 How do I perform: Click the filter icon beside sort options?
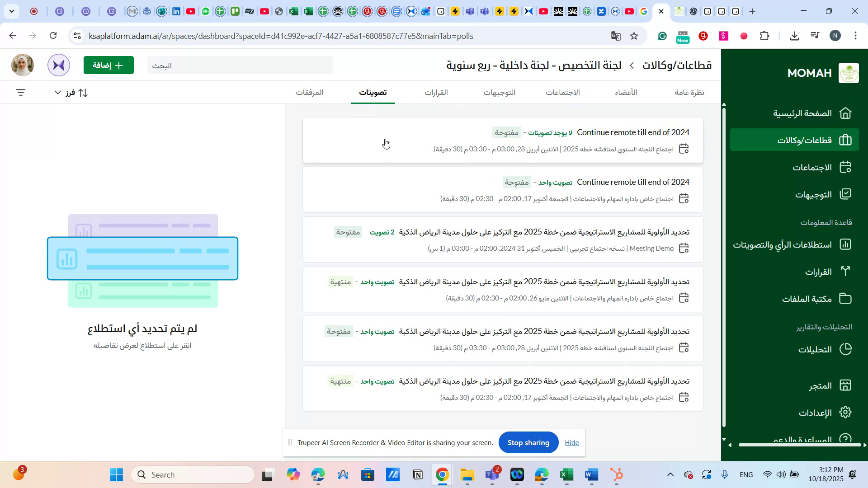[x=21, y=92]
